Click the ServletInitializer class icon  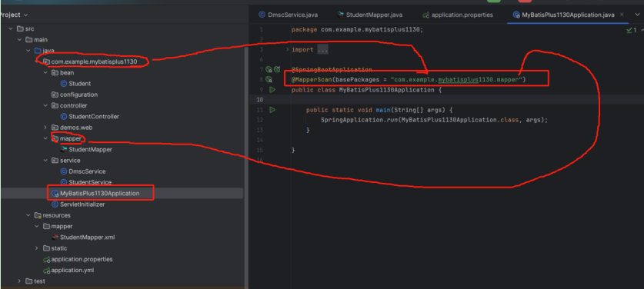click(x=55, y=204)
